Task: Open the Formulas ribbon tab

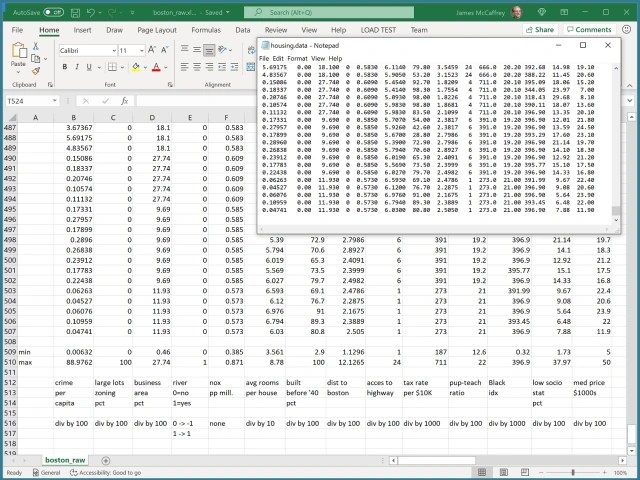Action: point(206,30)
